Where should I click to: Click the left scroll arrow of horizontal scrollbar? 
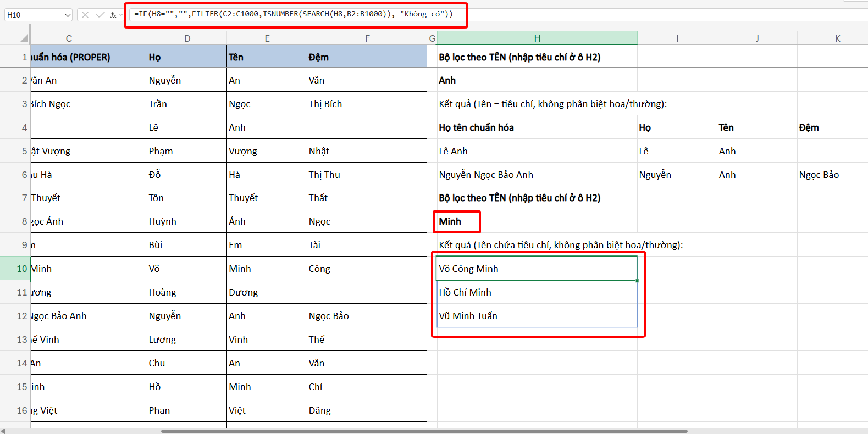(4, 431)
